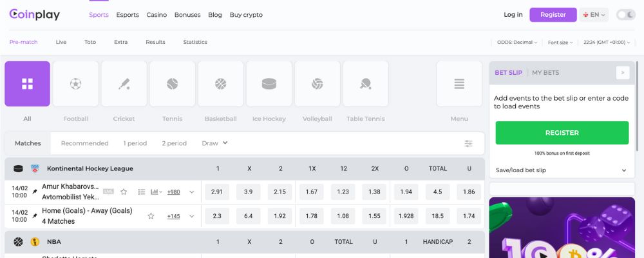This screenshot has height=258, width=644.
Task: Select the Matches tab
Action: tap(28, 143)
